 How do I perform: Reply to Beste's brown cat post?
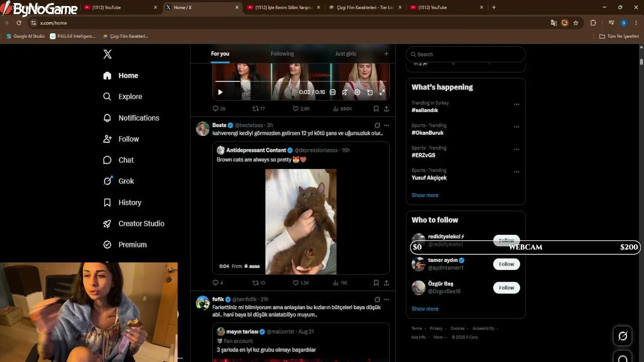pyautogui.click(x=218, y=283)
